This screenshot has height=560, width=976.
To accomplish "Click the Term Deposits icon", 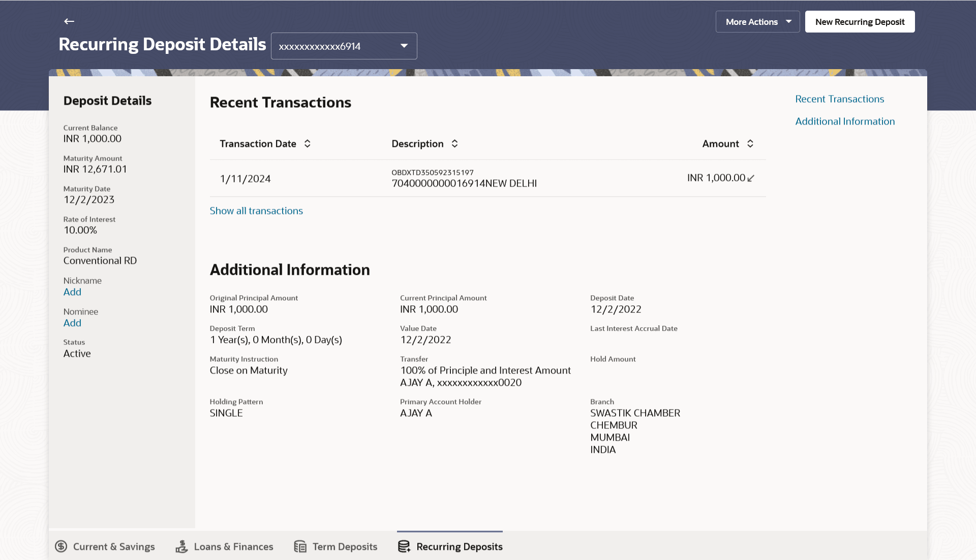I will click(x=300, y=546).
